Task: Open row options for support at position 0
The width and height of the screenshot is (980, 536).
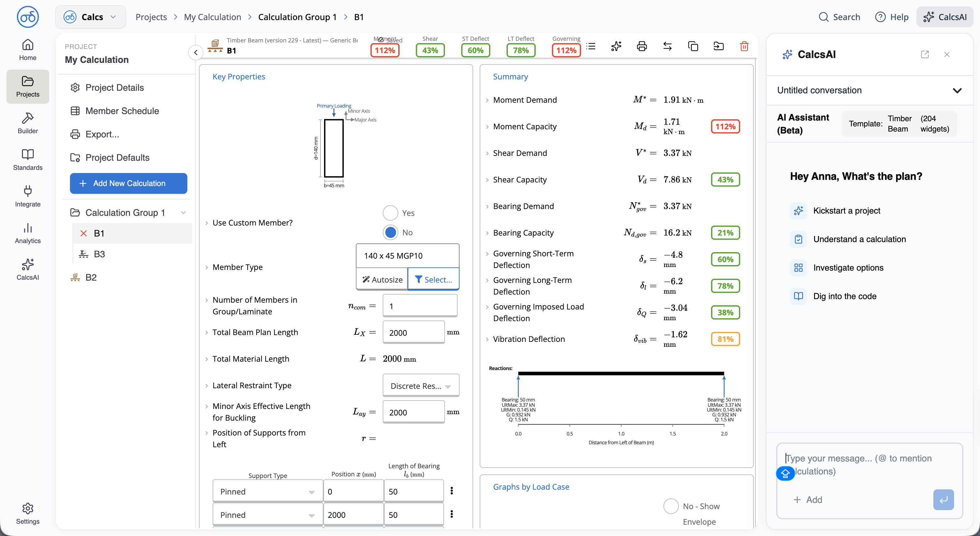Action: (x=451, y=491)
